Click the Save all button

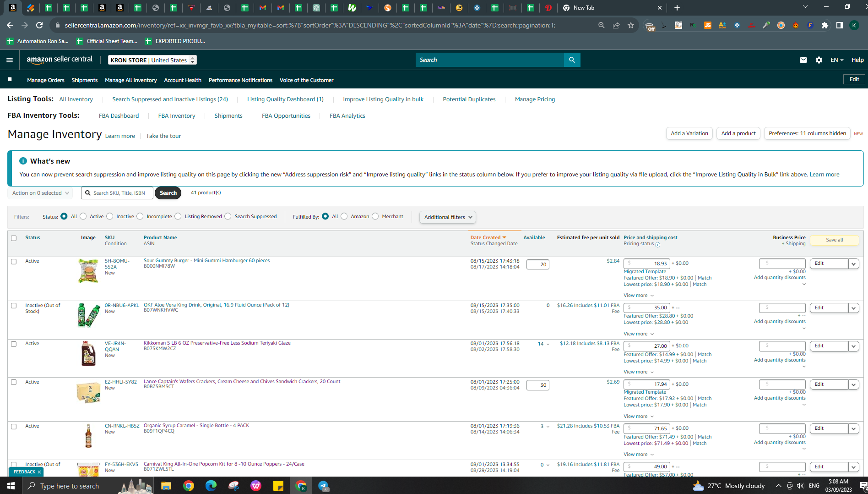click(835, 240)
